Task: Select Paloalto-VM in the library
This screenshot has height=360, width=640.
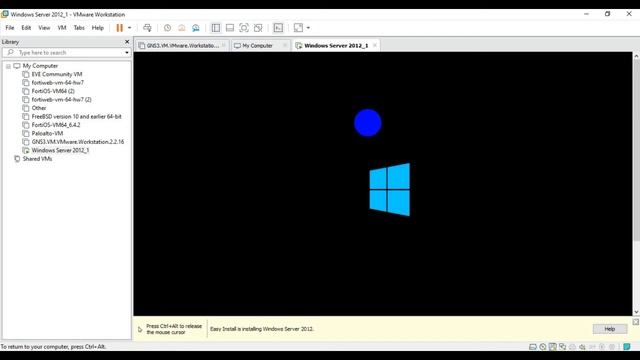Action: [x=47, y=133]
